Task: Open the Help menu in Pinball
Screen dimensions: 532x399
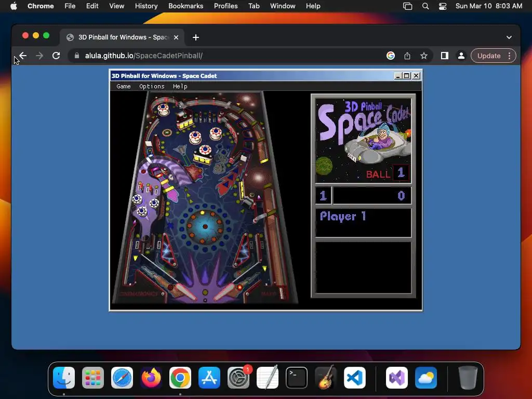Action: point(180,86)
